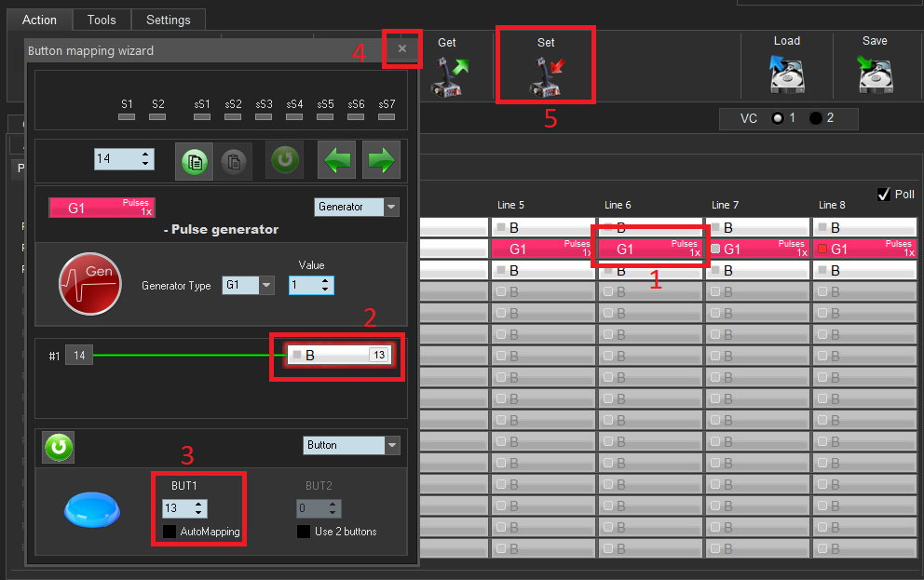Expand the Generator Type G1 dropdown
Screen dimensions: 924x580
tap(266, 286)
